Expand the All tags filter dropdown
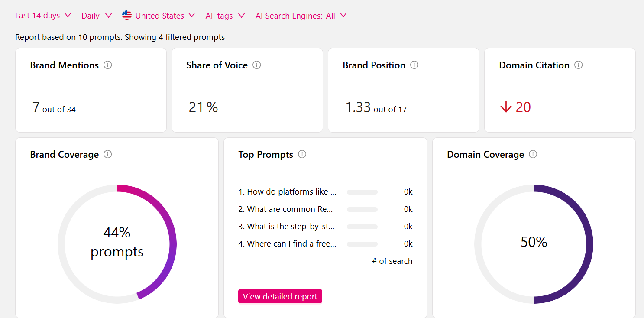The image size is (644, 318). point(225,16)
